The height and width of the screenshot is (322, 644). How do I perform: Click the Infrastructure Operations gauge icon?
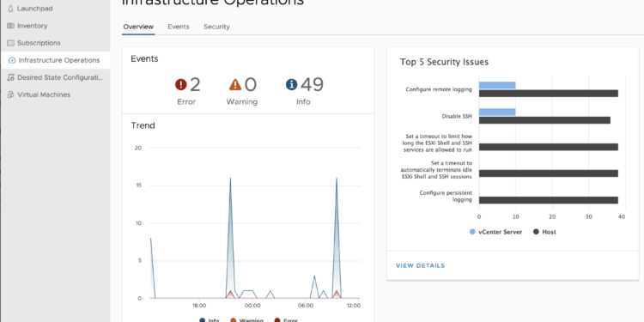[x=12, y=60]
